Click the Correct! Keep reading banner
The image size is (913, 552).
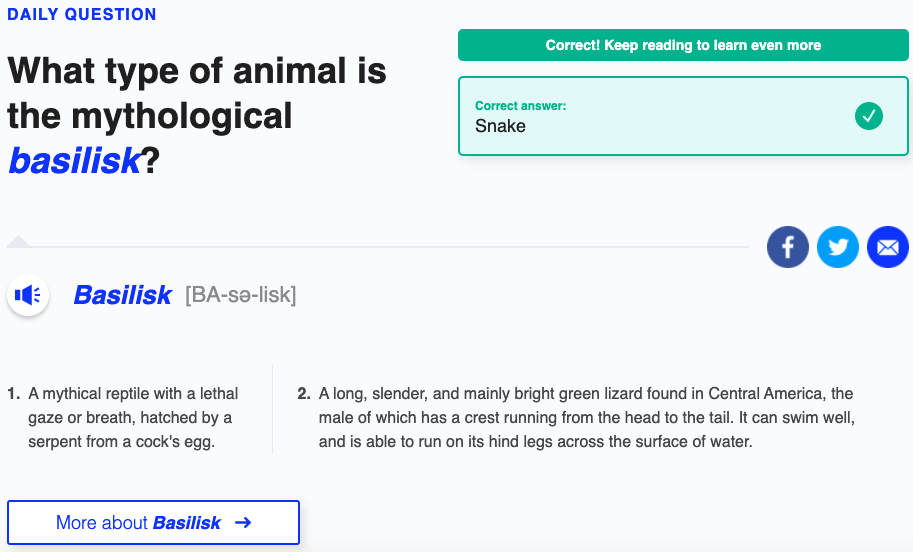[683, 45]
